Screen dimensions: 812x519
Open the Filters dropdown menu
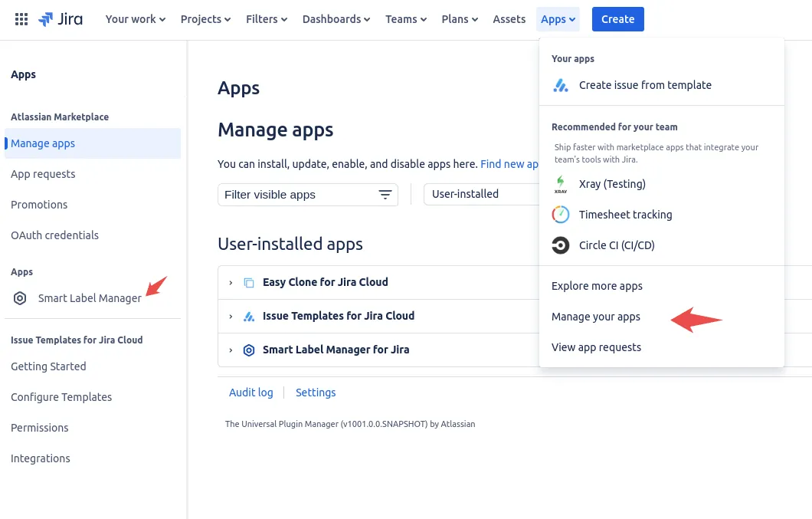266,19
